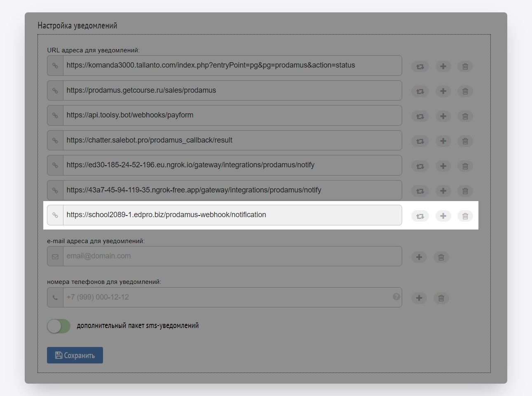Screen dimensions: 532x396
Task: Click the edpro.biz webhook URL field
Action: click(231, 215)
